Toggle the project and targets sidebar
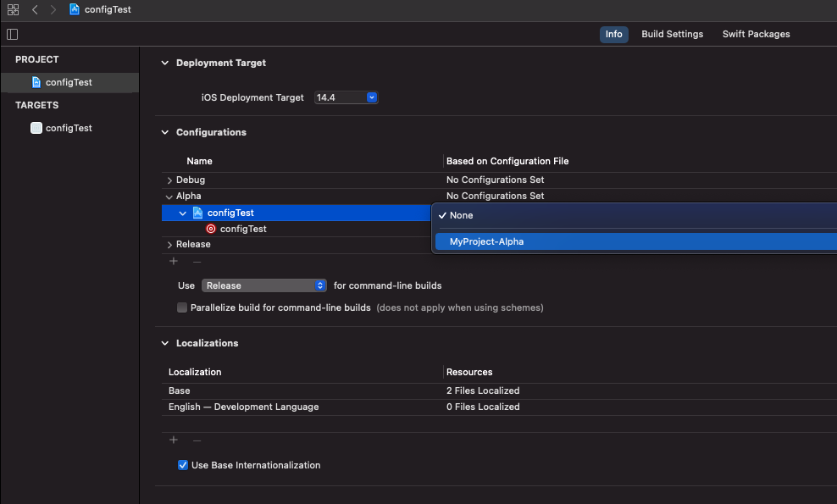This screenshot has height=504, width=837. click(x=12, y=35)
